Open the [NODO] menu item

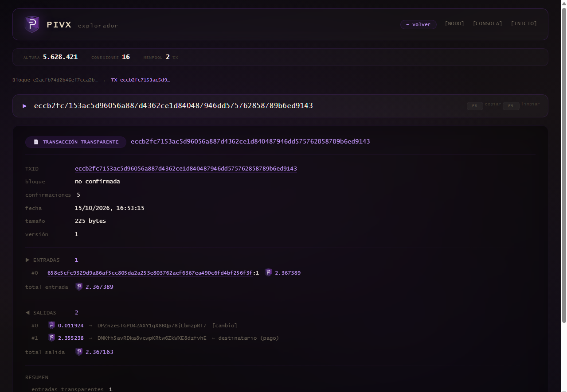454,23
